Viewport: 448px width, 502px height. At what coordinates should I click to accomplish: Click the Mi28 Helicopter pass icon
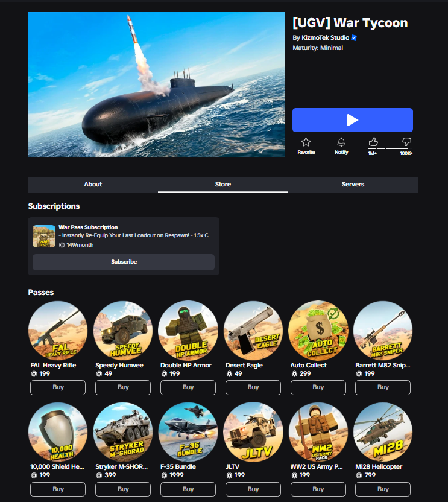pos(383,432)
